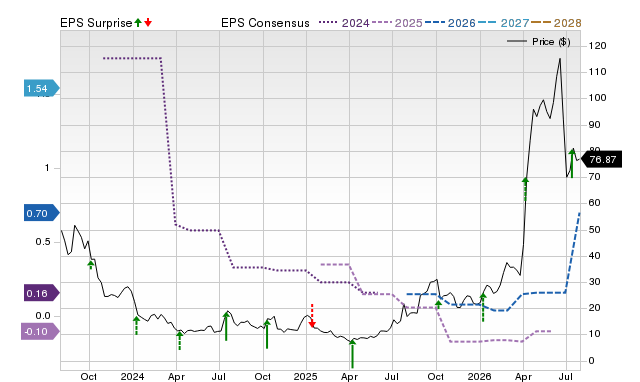Screen dimensions: 640x382
Task: Select the 2027 consensus legend entry
Action: tap(503, 23)
